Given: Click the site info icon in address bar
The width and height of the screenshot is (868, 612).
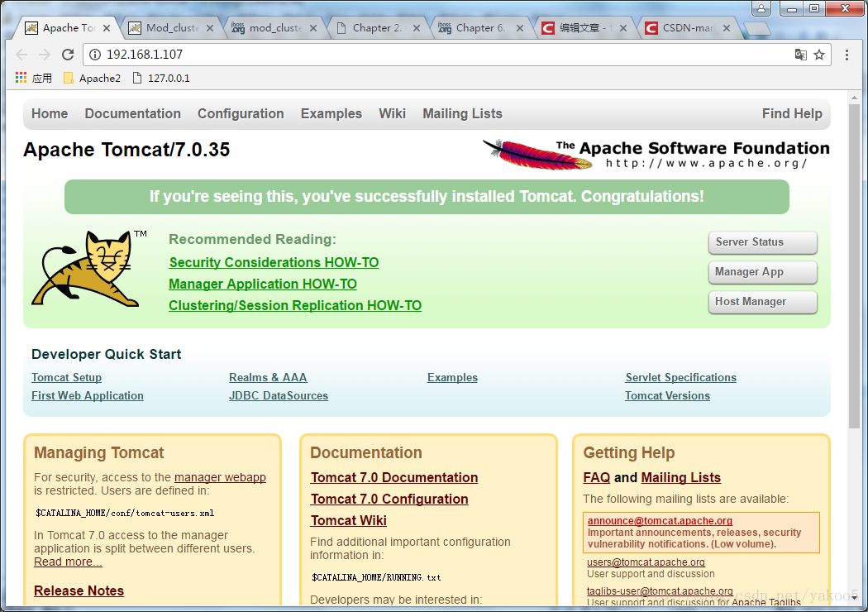Looking at the screenshot, I should point(95,55).
